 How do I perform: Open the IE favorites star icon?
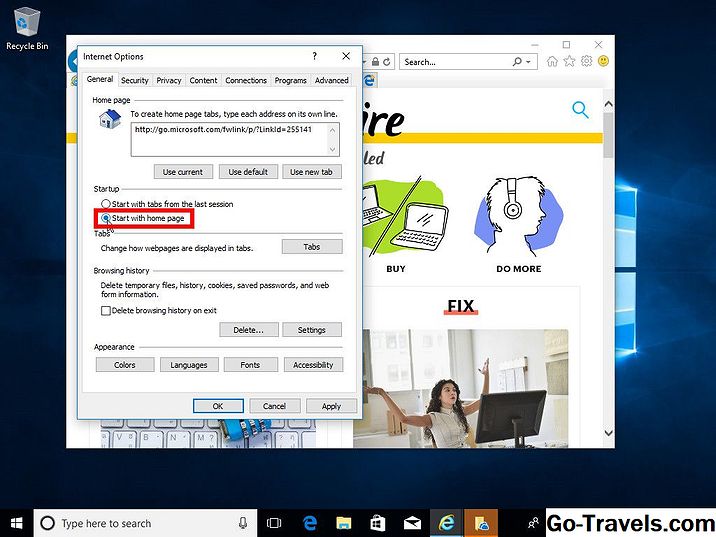569,61
